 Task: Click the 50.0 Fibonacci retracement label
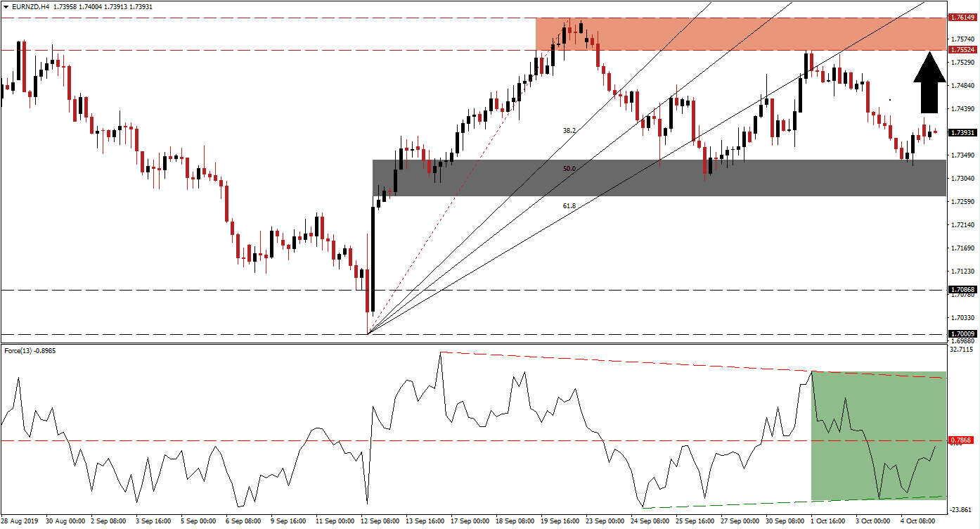[569, 169]
